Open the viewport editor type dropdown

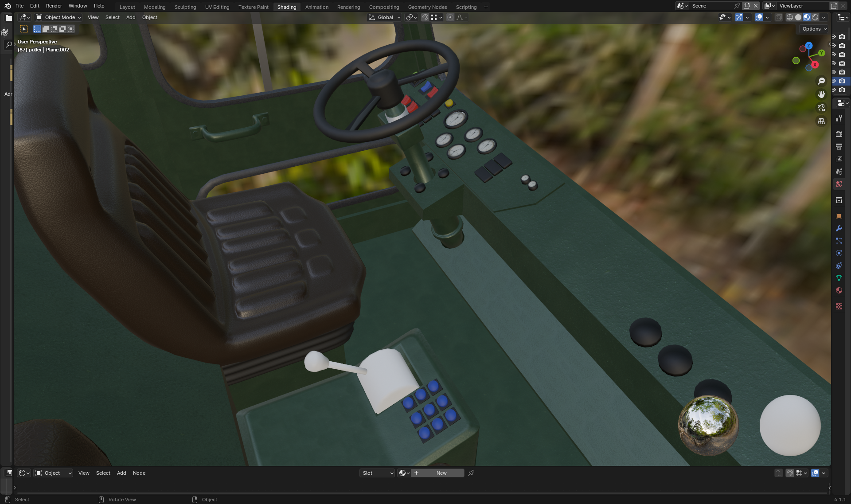point(25,17)
